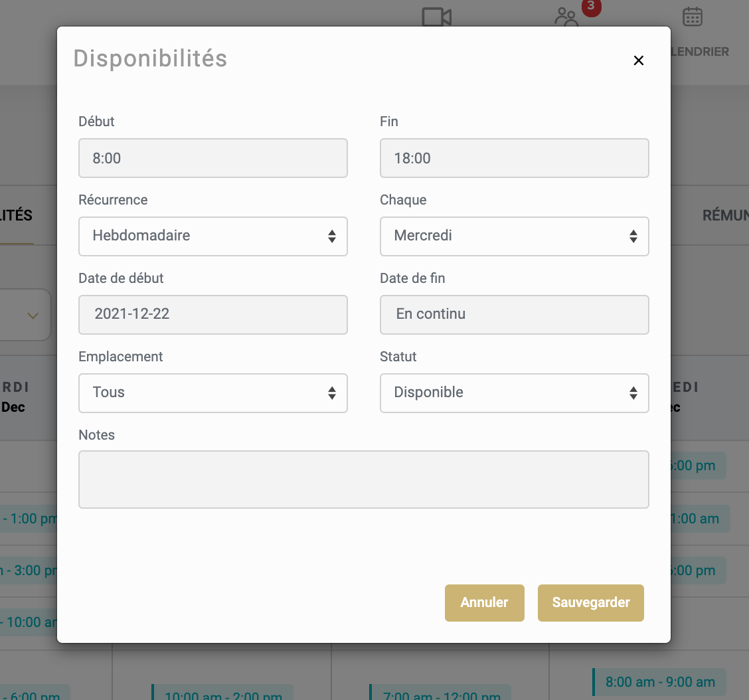Open the Statut dropdown showing Disponible

click(514, 393)
